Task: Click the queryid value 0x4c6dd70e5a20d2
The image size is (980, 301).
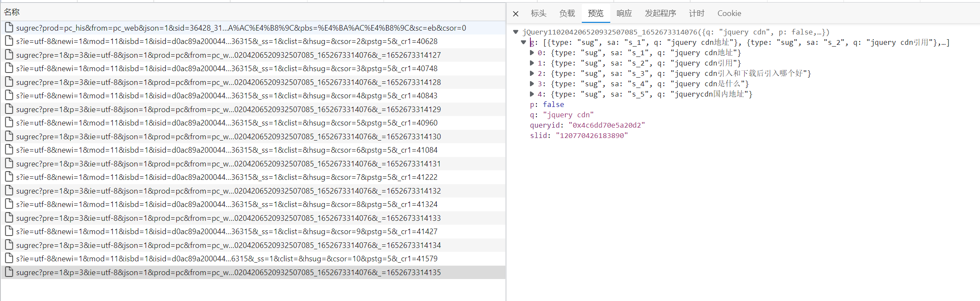Action: (607, 125)
